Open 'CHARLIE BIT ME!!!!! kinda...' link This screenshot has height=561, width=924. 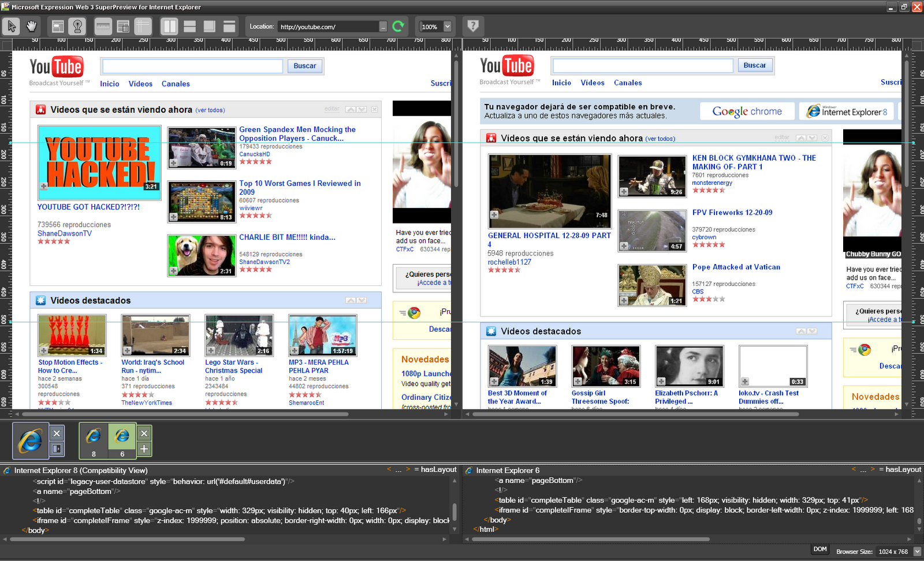coord(287,237)
